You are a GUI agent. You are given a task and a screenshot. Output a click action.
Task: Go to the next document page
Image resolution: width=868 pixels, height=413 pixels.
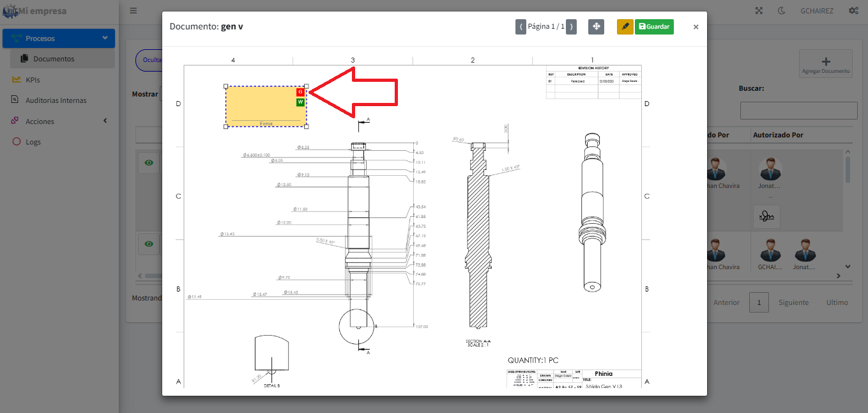[x=571, y=27]
